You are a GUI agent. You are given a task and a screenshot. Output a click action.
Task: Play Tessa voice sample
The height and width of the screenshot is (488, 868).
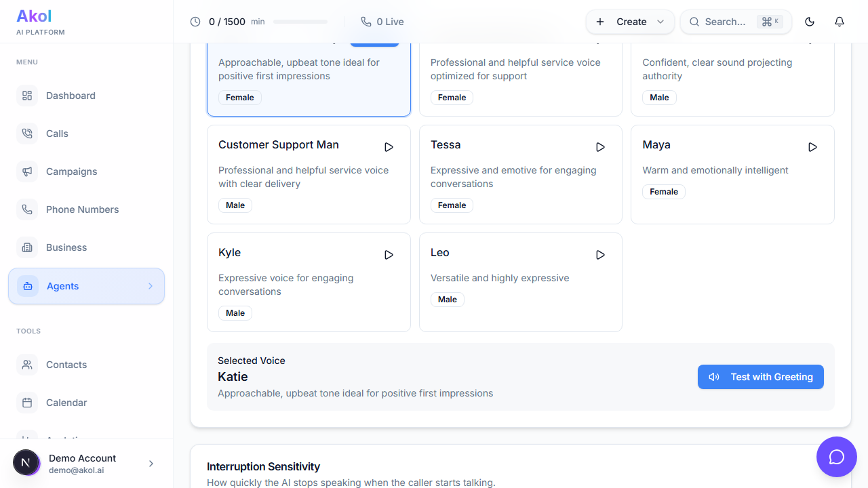(600, 147)
